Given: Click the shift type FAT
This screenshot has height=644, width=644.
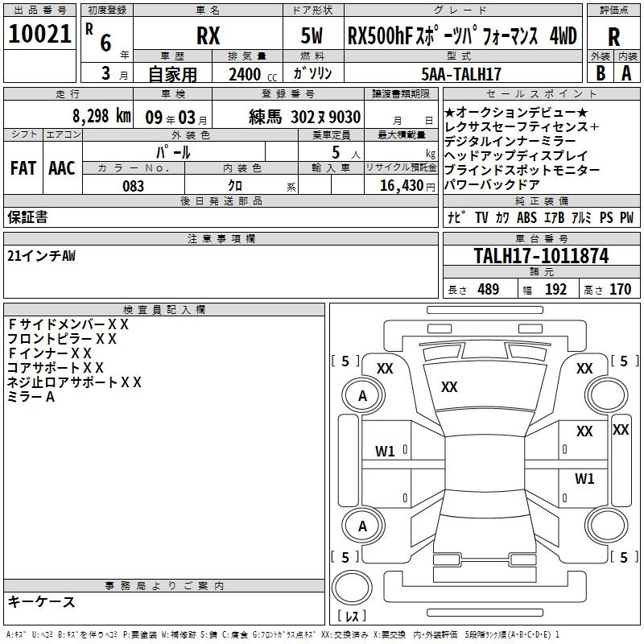Looking at the screenshot, I should pos(23,168).
